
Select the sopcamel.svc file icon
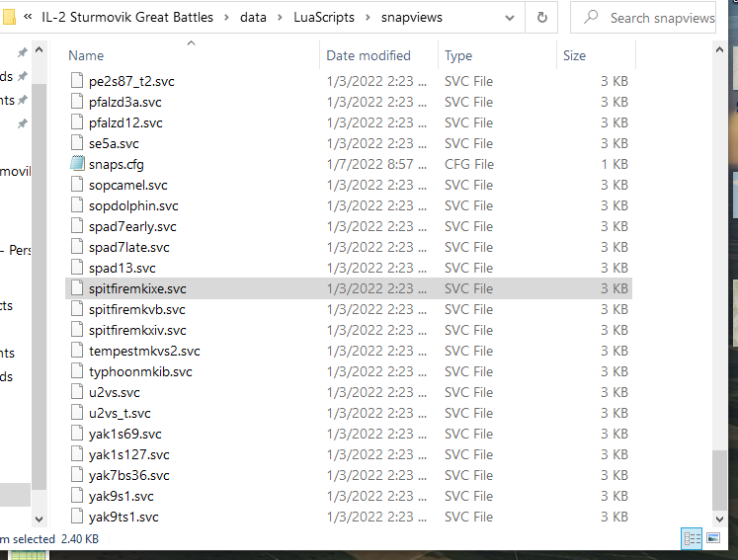point(77,184)
